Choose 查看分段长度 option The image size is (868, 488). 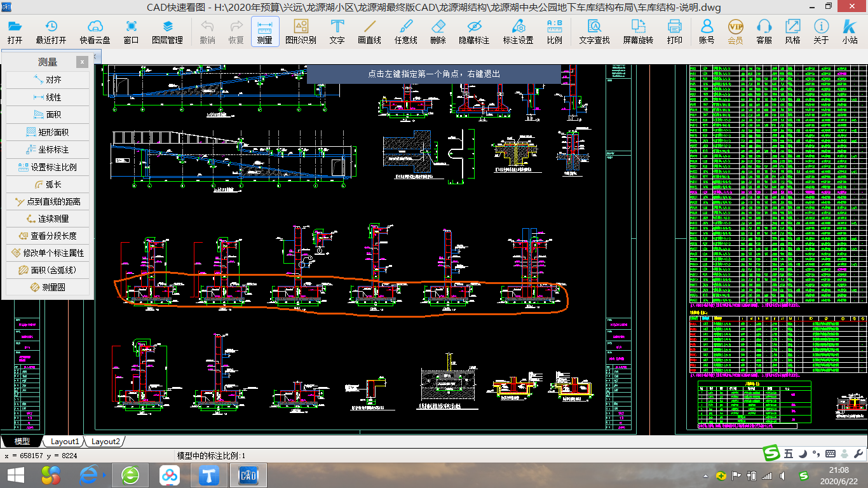pyautogui.click(x=48, y=236)
